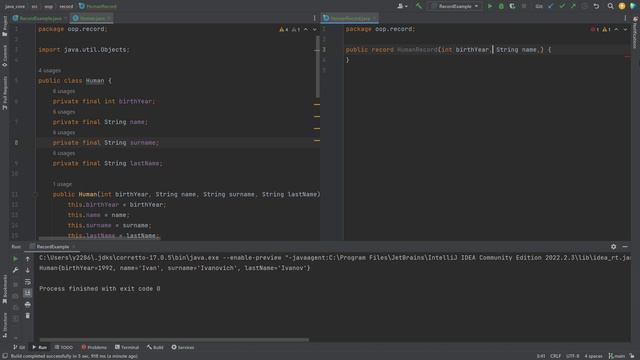Click 'Process finished with exit code 0' text
Screen dimensions: 640x360
coord(100,289)
